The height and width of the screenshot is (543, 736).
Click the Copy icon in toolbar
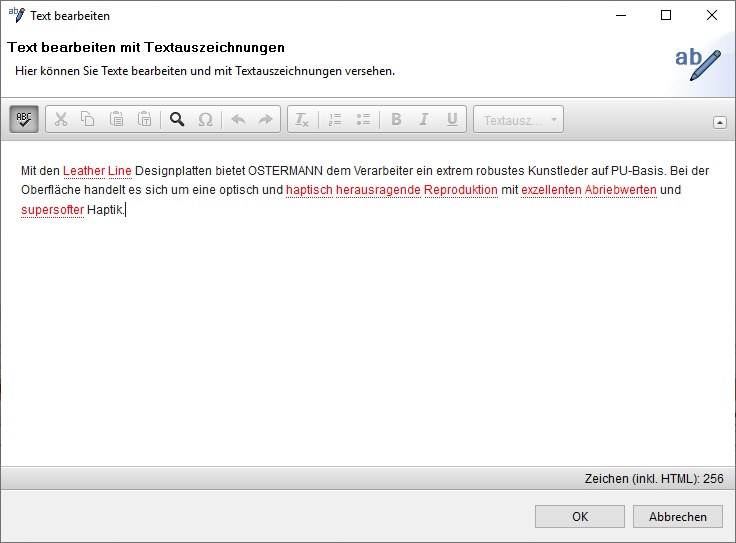pyautogui.click(x=88, y=120)
